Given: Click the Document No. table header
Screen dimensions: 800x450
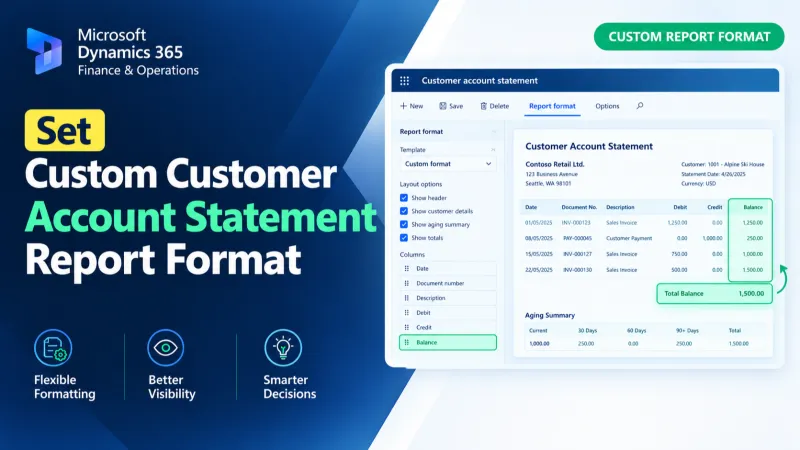Looking at the screenshot, I should coord(579,207).
